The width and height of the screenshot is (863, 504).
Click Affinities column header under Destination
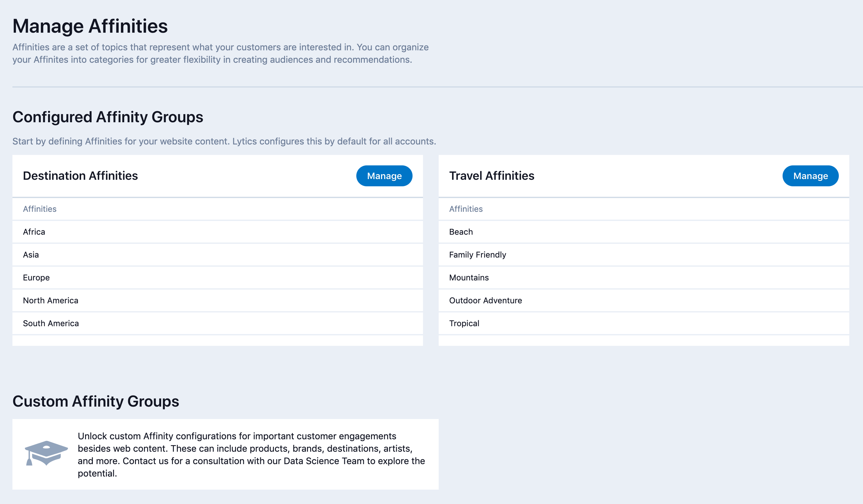40,209
